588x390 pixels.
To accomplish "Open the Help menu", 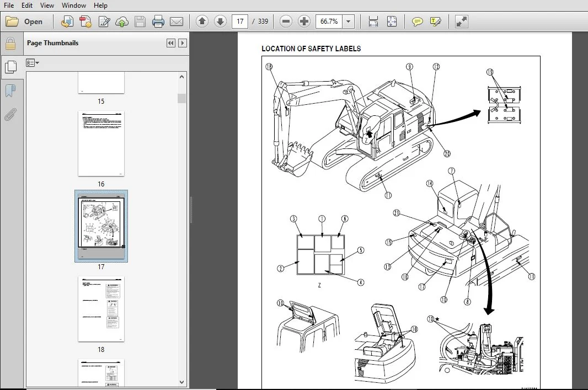I will click(100, 6).
